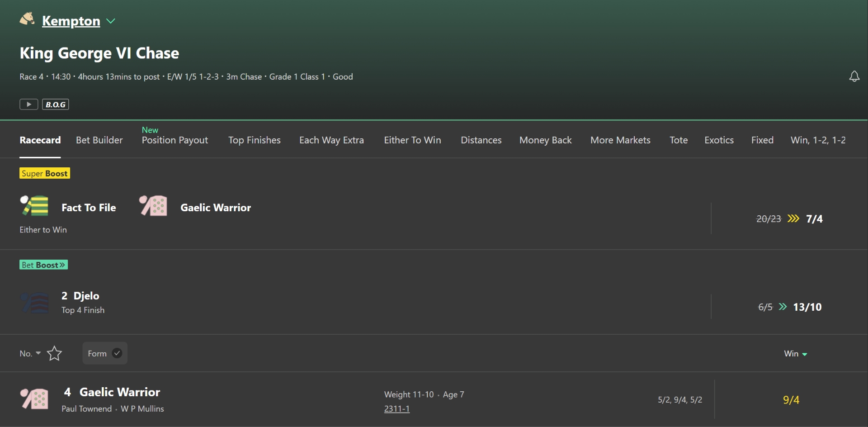Image resolution: width=868 pixels, height=427 pixels.
Task: Open the Win market dropdown
Action: [795, 353]
